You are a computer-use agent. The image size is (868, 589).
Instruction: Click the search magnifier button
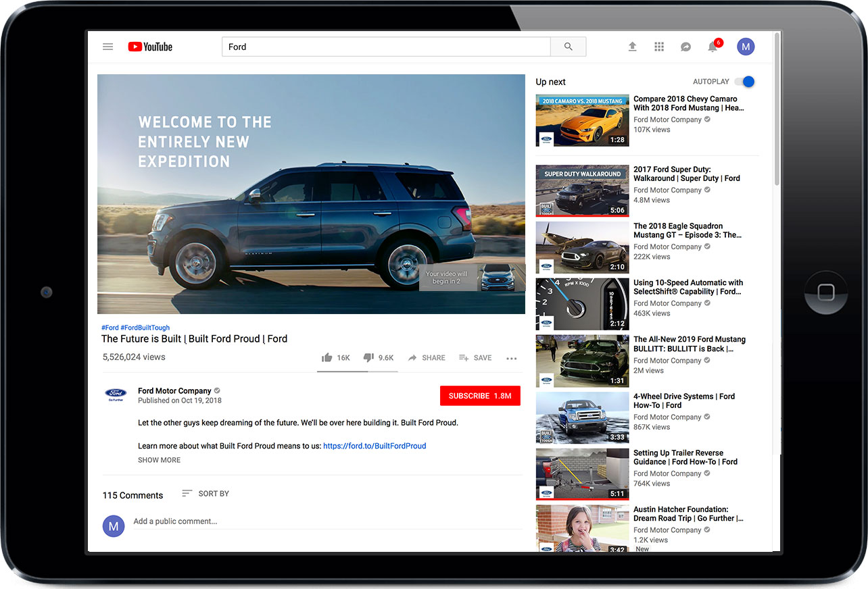pyautogui.click(x=568, y=47)
